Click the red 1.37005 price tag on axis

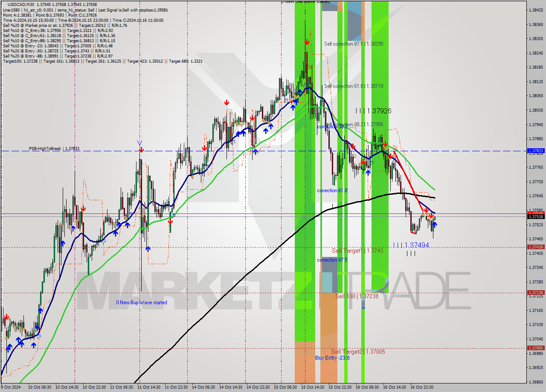pyautogui.click(x=536, y=348)
